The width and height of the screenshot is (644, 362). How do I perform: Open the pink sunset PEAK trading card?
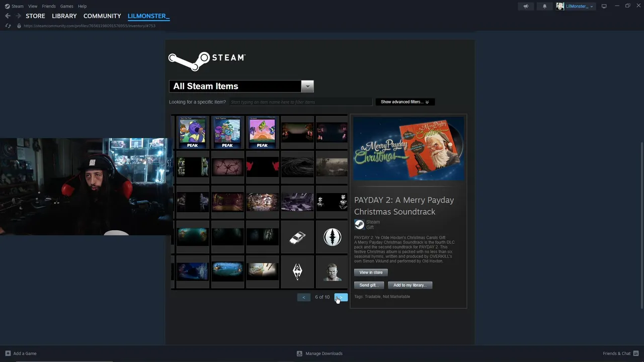tap(262, 132)
